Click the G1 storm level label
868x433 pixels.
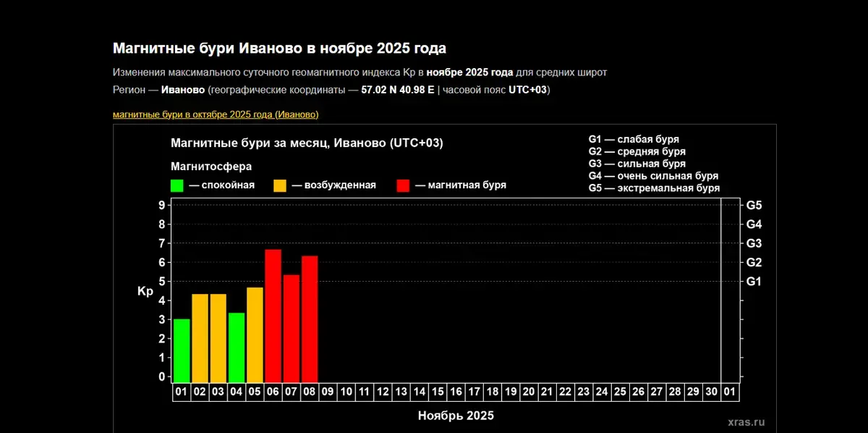(754, 281)
